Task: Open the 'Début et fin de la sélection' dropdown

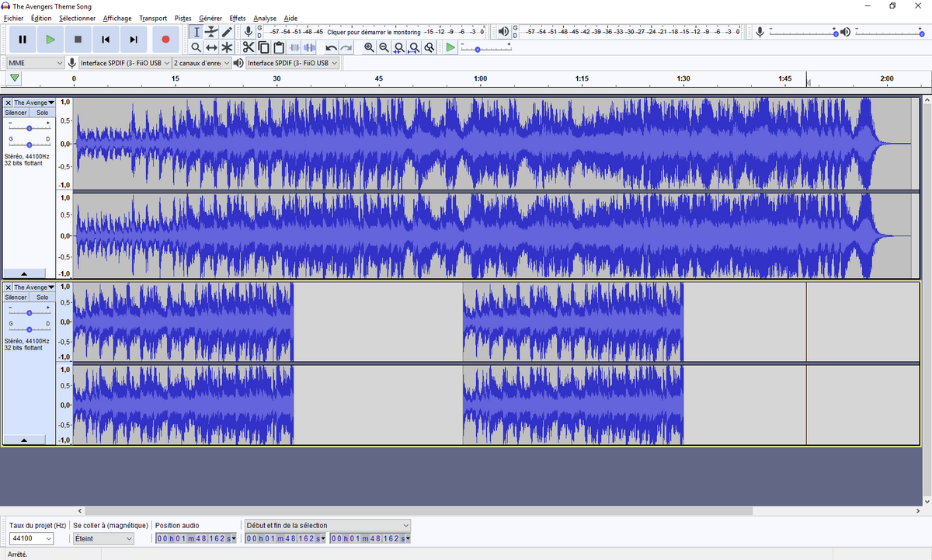Action: (x=327, y=525)
